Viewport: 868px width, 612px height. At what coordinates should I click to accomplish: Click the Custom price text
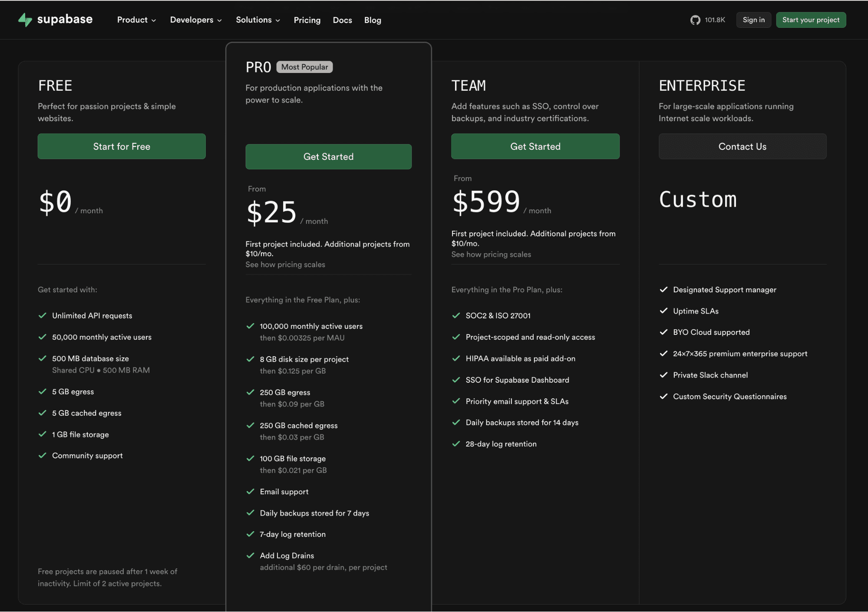pyautogui.click(x=698, y=200)
